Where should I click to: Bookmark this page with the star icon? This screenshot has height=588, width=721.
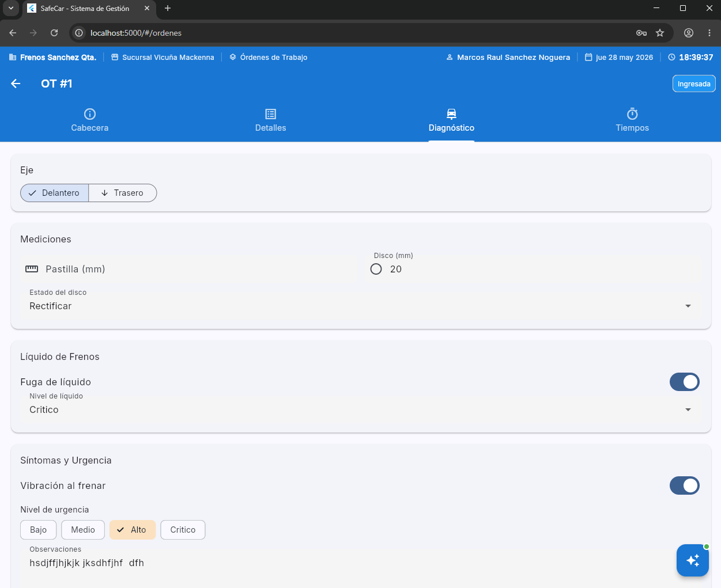point(660,33)
